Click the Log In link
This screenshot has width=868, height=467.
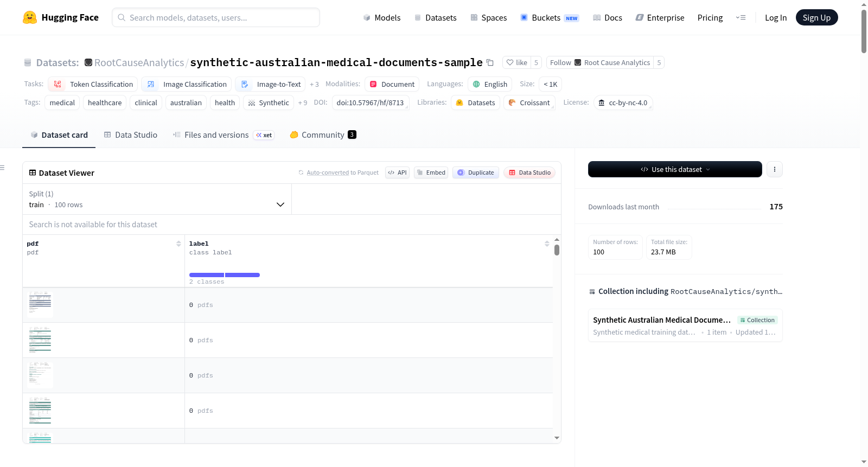click(776, 18)
